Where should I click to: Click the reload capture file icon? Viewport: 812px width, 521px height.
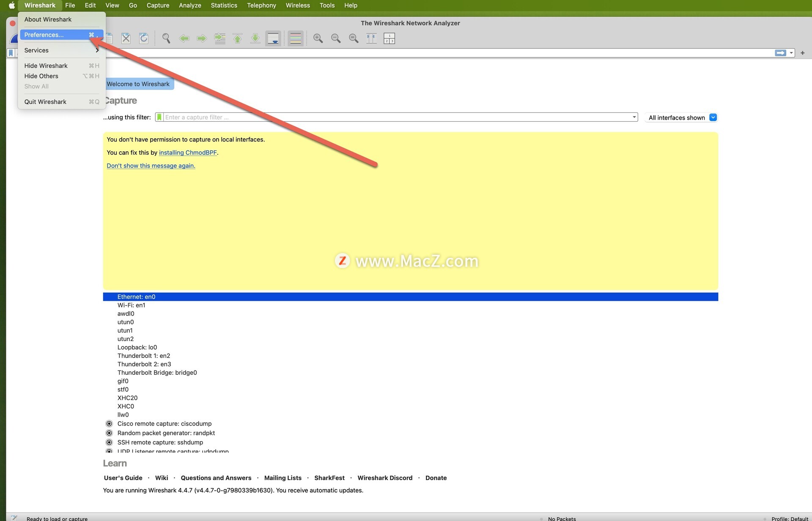[144, 38]
